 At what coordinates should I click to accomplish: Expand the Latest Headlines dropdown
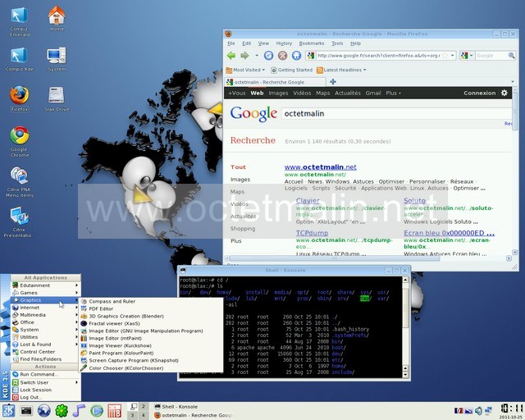click(341, 70)
